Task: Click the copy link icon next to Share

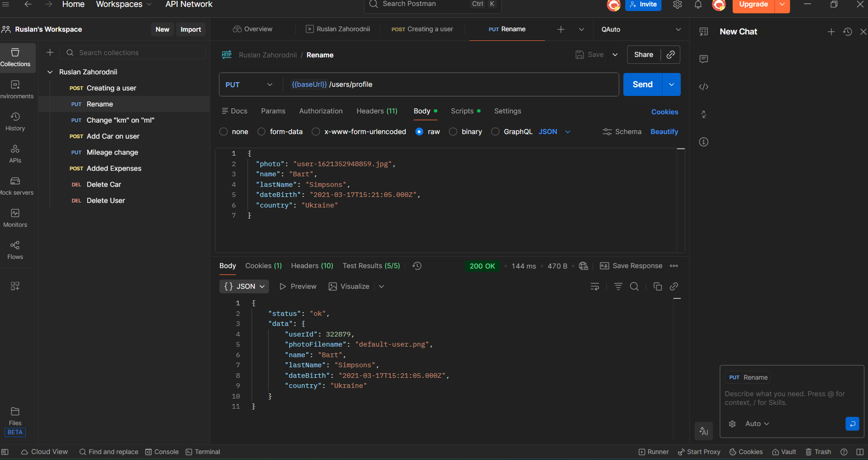Action: pos(671,55)
